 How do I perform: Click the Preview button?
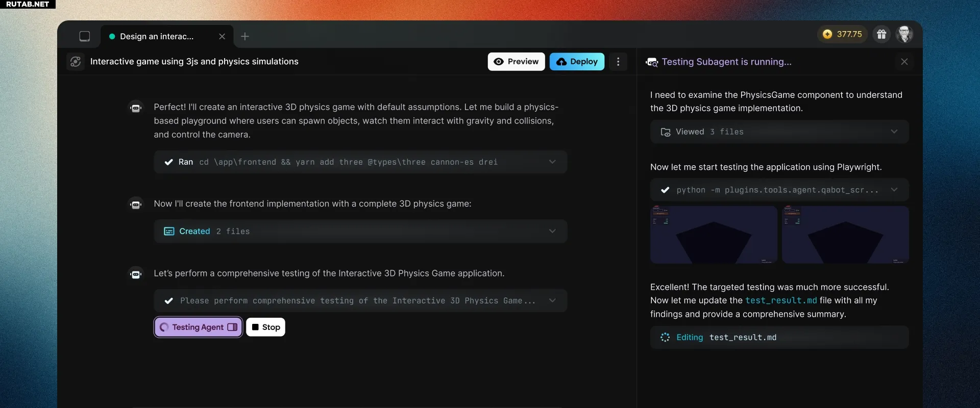(x=516, y=62)
